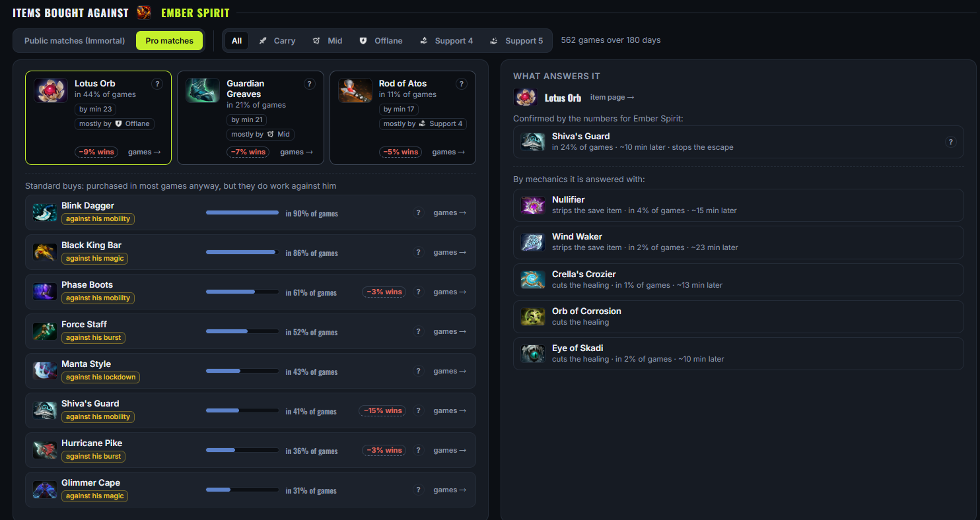
Task: Show help for Black King Bar row
Action: point(418,253)
